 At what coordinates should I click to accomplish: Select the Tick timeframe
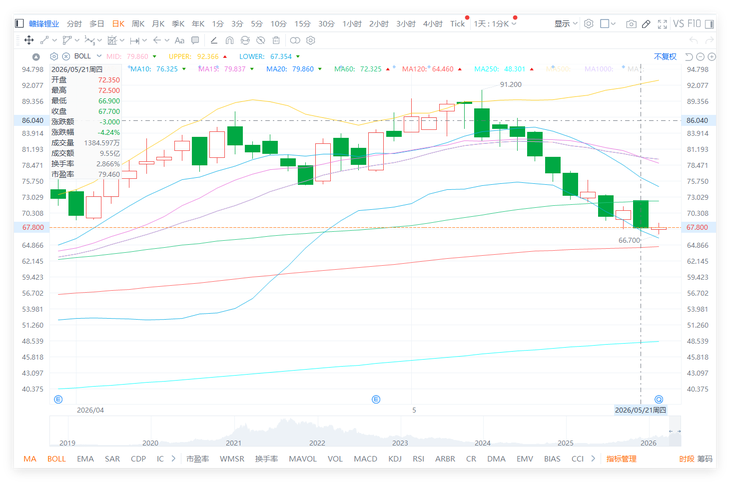457,24
